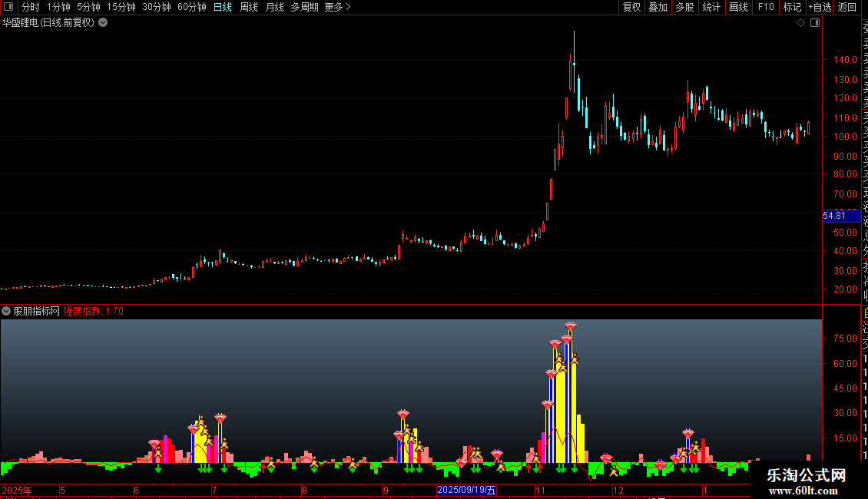Open dropdown beside 华盛锂电 chart title

point(103,23)
